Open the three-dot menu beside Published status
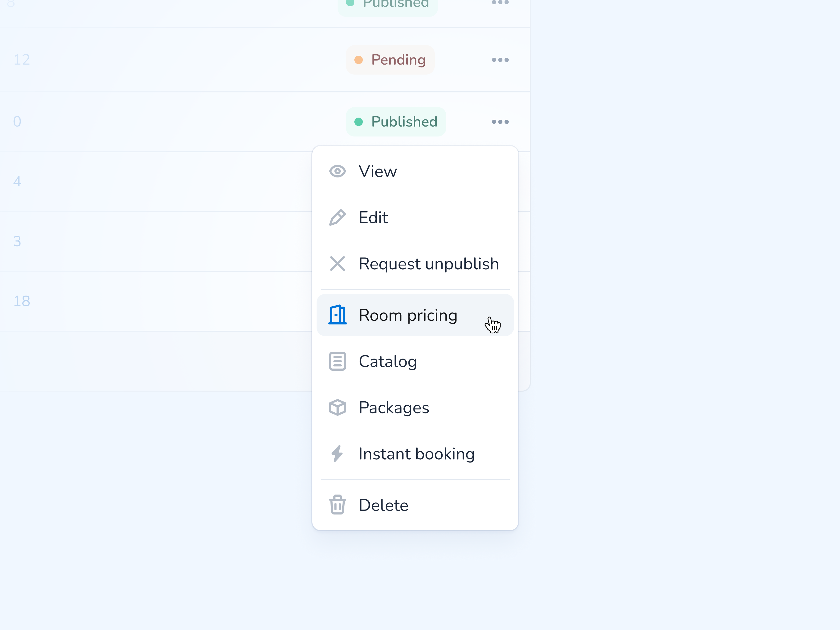The image size is (840, 630). point(500,122)
